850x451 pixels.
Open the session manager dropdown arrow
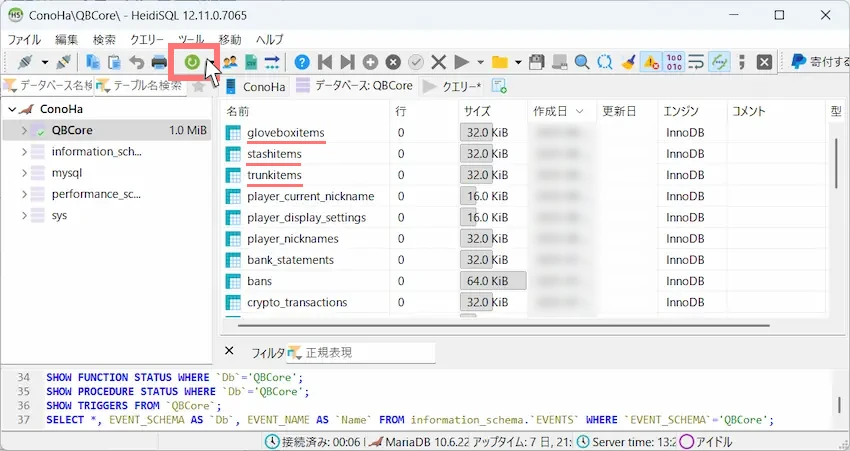point(45,62)
